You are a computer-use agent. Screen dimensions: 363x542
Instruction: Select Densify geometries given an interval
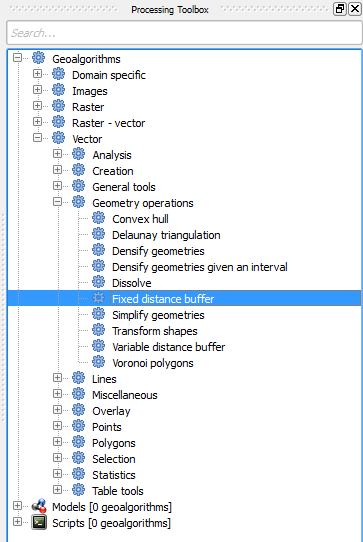[199, 267]
